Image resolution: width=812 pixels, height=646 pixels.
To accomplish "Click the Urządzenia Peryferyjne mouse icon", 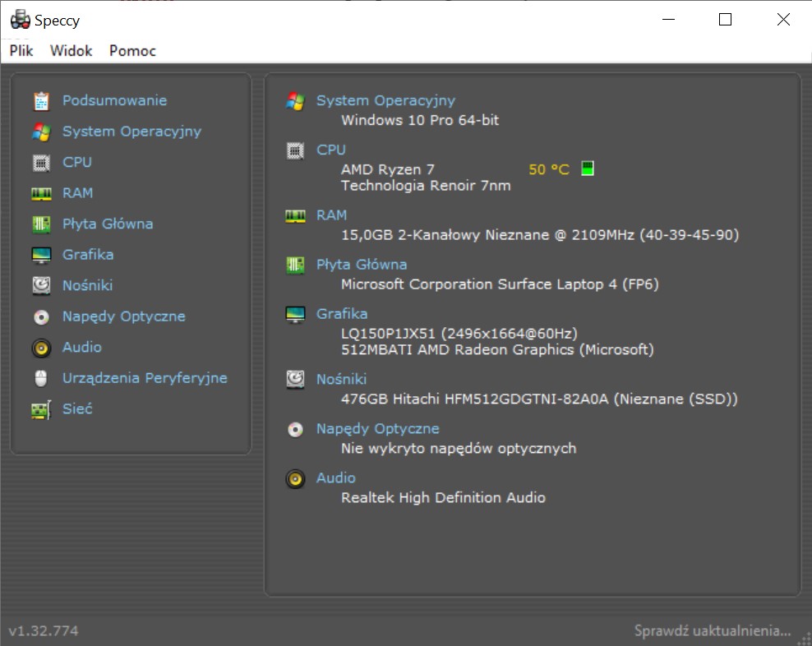I will [x=41, y=378].
